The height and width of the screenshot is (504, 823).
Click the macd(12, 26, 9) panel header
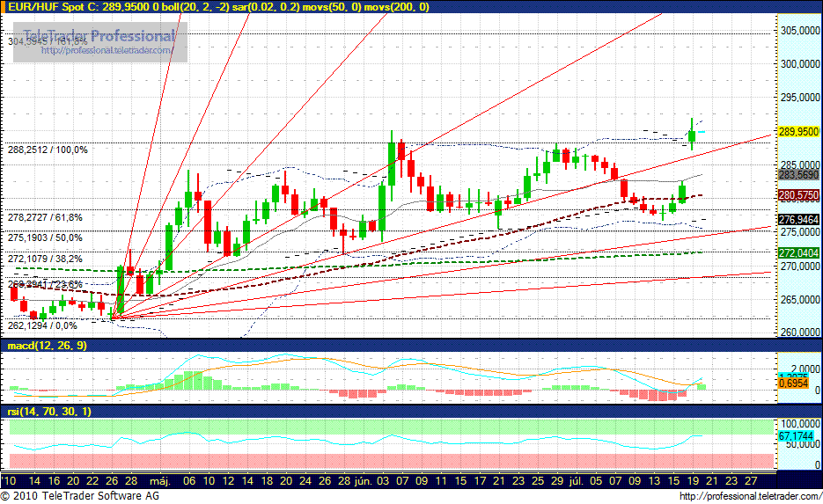coord(412,346)
